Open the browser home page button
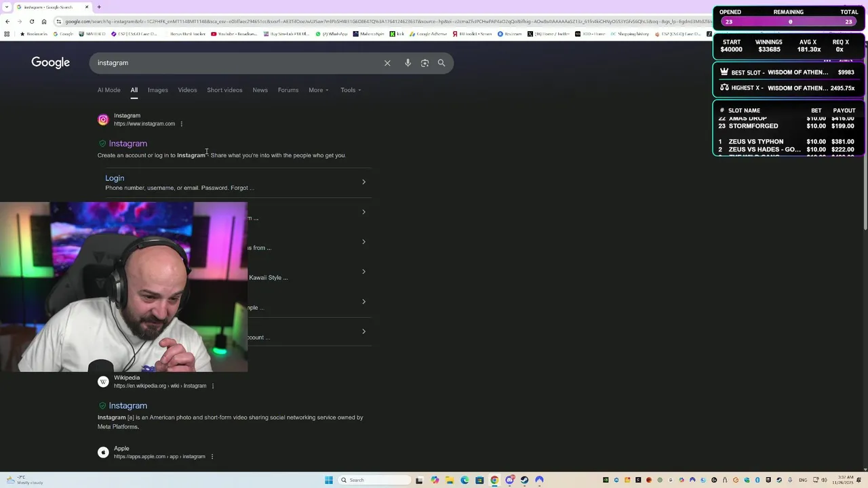Viewport: 868px width, 488px height. pos(44,21)
